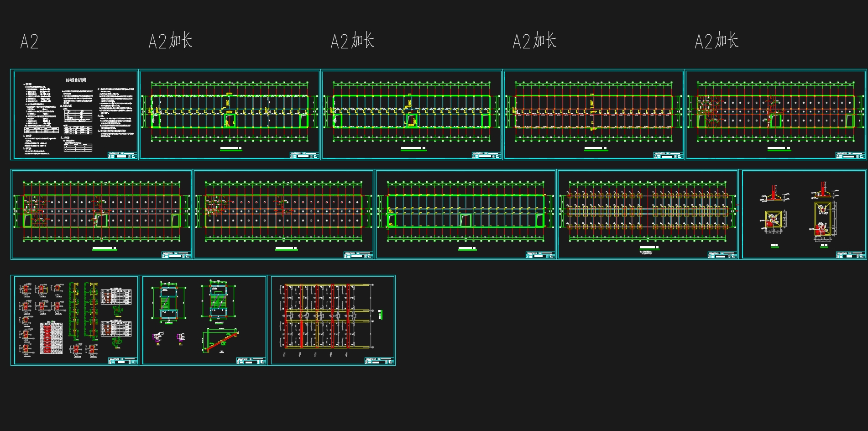Select the structural design notes text sheet

(x=74, y=115)
